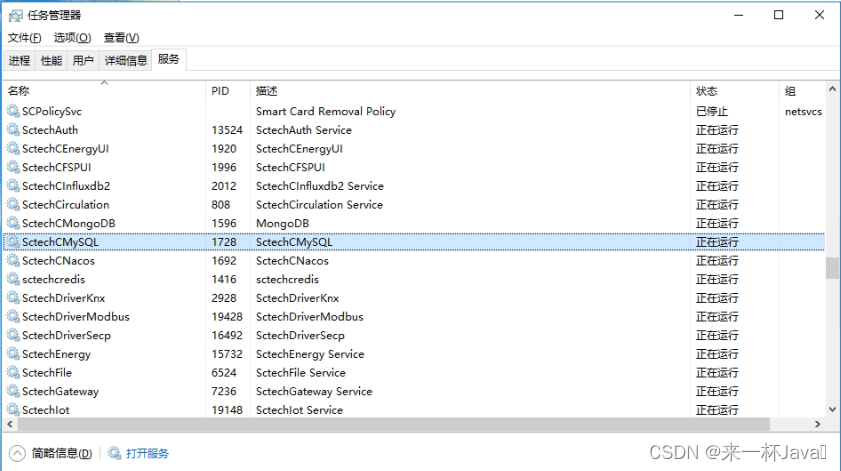Click the gear icon beside 打开服务

[114, 453]
